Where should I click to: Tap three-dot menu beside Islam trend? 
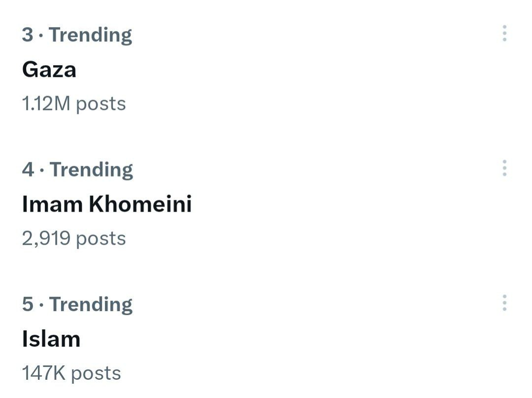point(504,303)
